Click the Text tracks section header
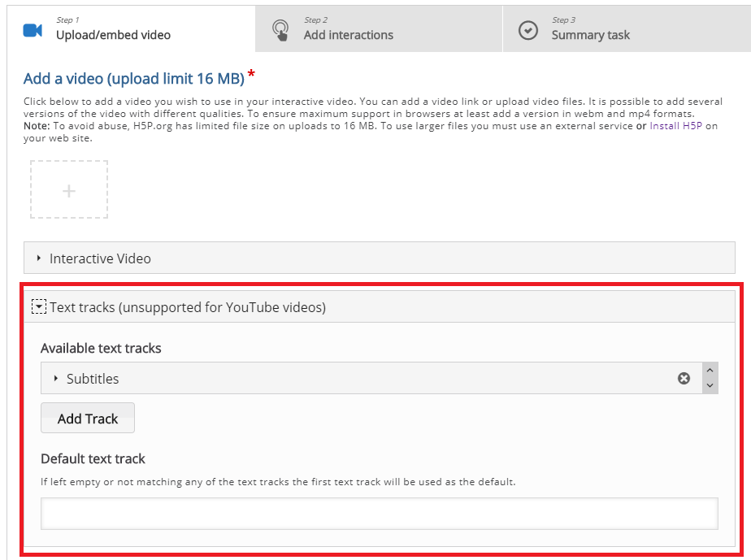The image size is (751, 560). (380, 306)
